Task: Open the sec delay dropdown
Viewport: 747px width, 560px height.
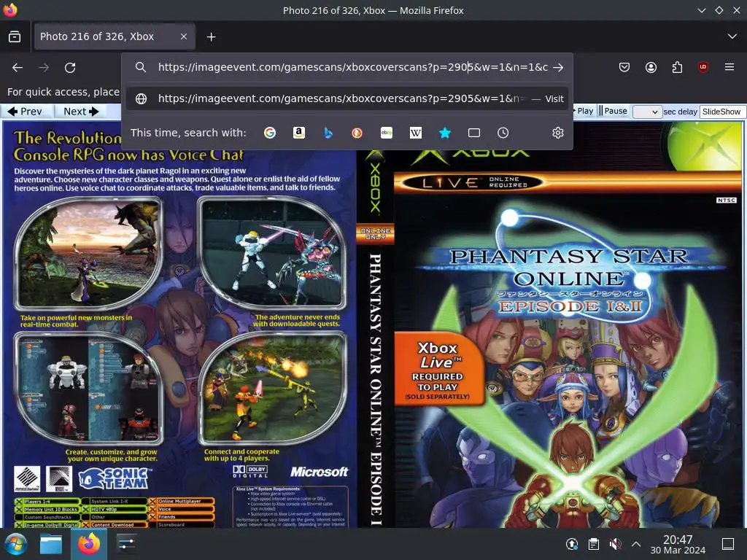Action: click(647, 112)
